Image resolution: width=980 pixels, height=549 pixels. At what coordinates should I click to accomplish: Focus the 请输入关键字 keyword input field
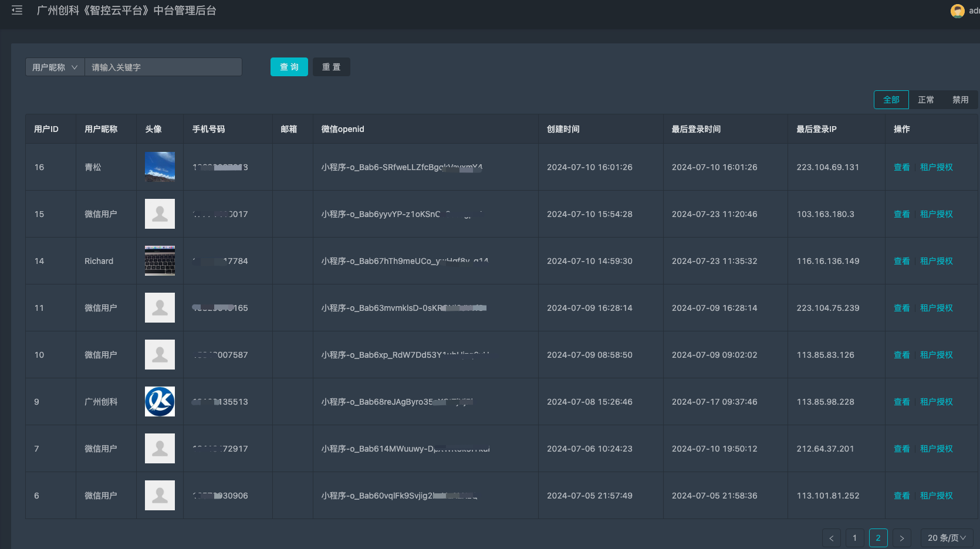(163, 67)
